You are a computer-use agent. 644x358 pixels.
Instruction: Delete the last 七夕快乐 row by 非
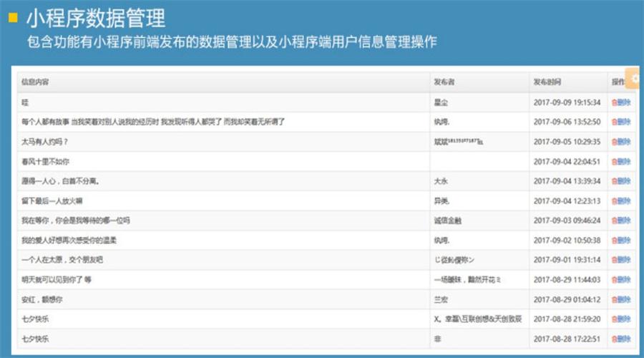tap(621, 338)
